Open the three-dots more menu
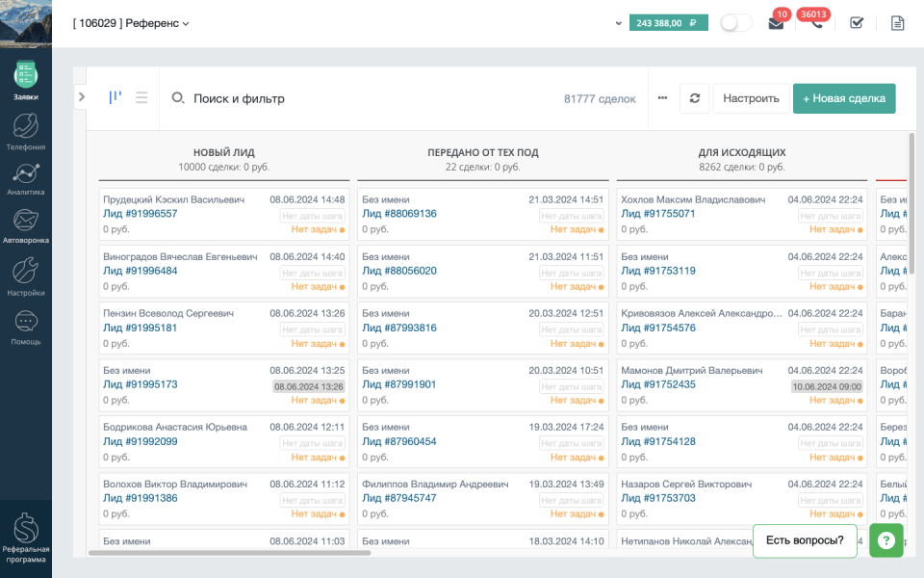The height and width of the screenshot is (578, 924). [662, 98]
